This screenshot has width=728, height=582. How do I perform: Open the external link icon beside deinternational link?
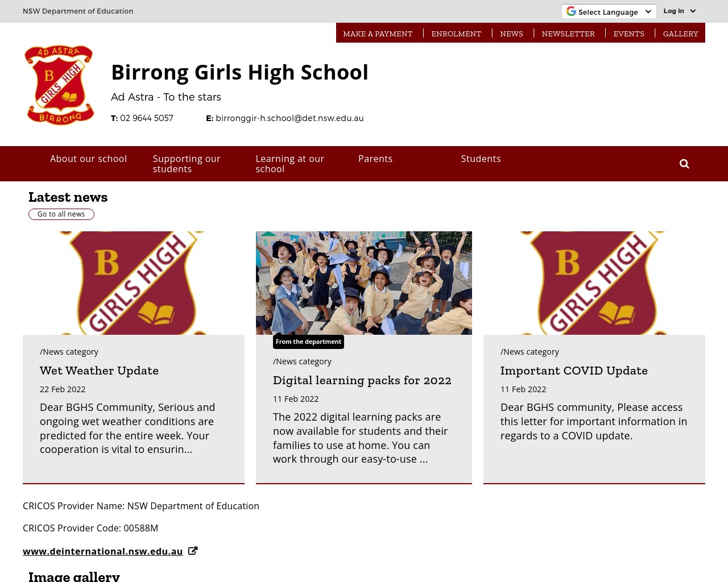click(193, 550)
